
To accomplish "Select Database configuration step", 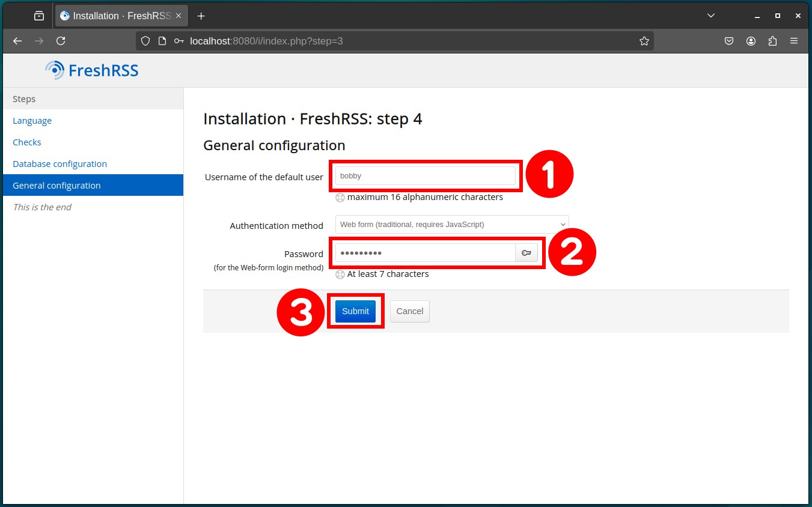I will 60,164.
